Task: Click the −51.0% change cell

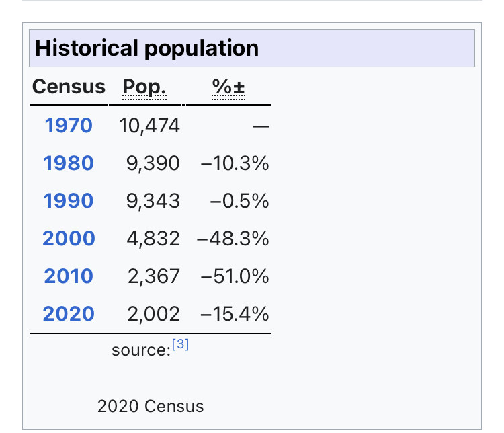Action: point(235,276)
